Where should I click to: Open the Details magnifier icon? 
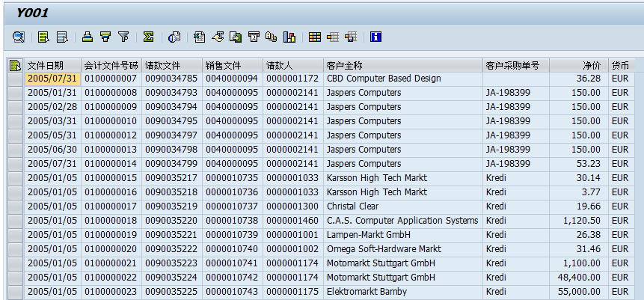[x=19, y=37]
